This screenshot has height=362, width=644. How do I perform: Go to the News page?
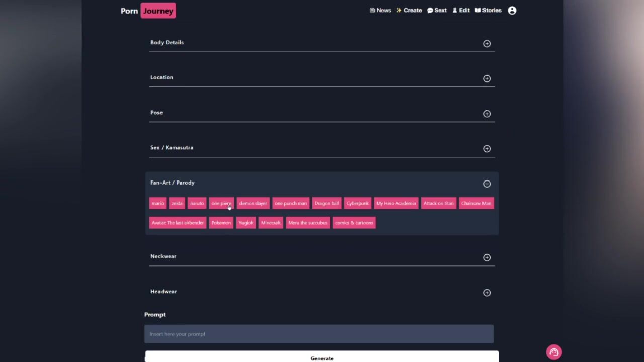coord(380,11)
